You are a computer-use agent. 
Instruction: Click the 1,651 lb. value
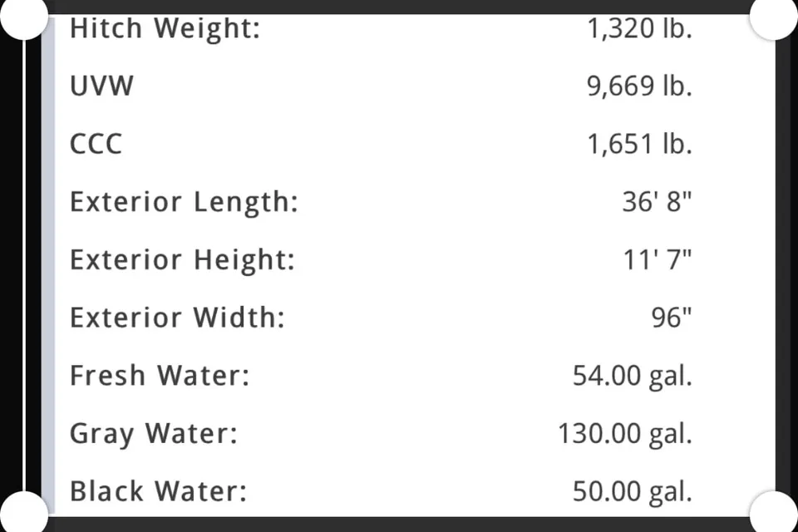[640, 144]
